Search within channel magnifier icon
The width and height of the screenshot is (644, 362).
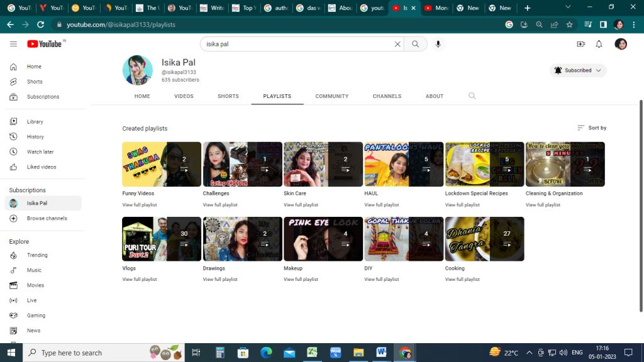pyautogui.click(x=472, y=96)
